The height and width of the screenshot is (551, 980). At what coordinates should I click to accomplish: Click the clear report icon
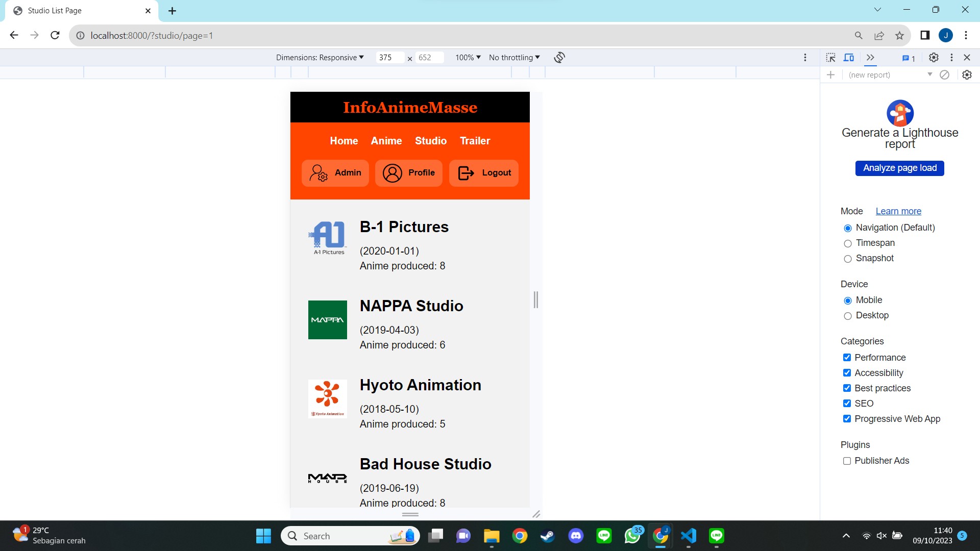pyautogui.click(x=945, y=75)
